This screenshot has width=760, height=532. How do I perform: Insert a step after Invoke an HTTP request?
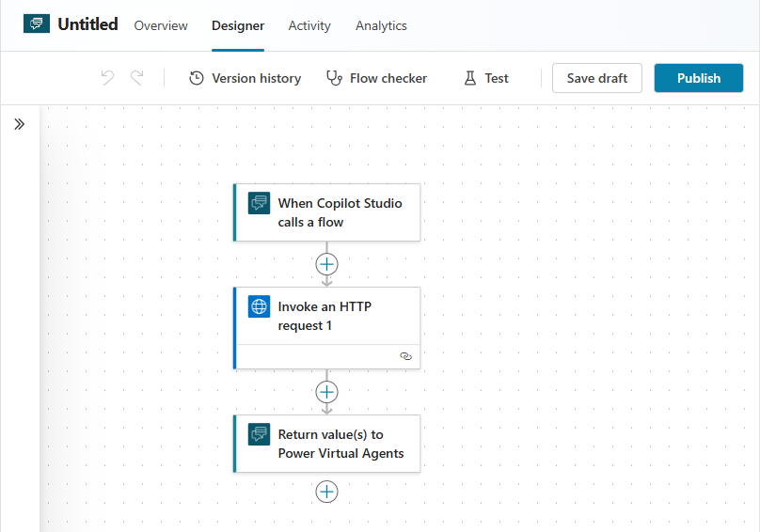pos(326,392)
